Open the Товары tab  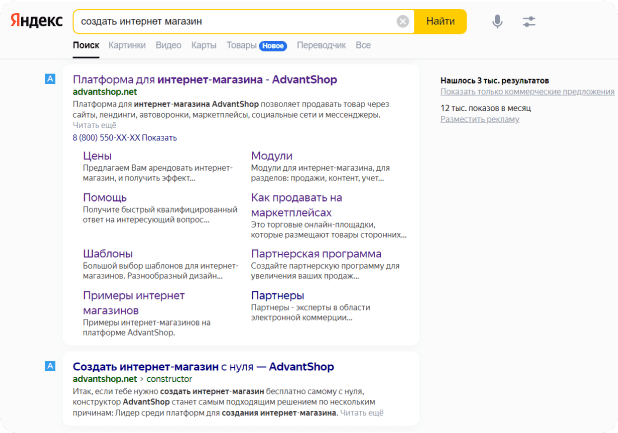point(242,45)
